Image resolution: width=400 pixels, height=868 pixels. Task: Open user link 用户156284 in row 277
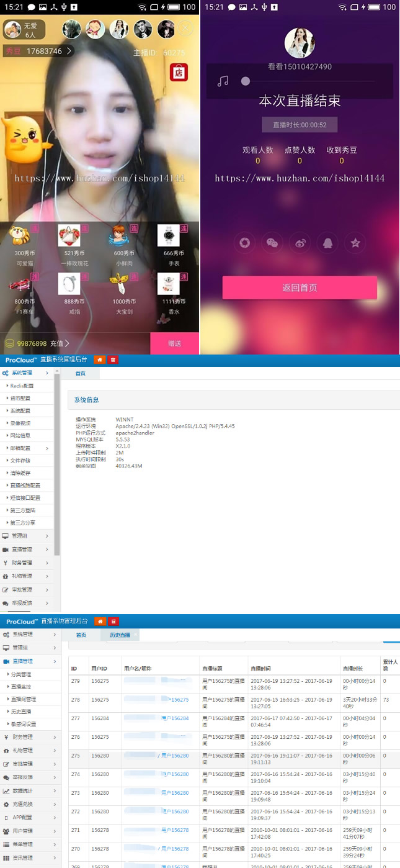(175, 718)
